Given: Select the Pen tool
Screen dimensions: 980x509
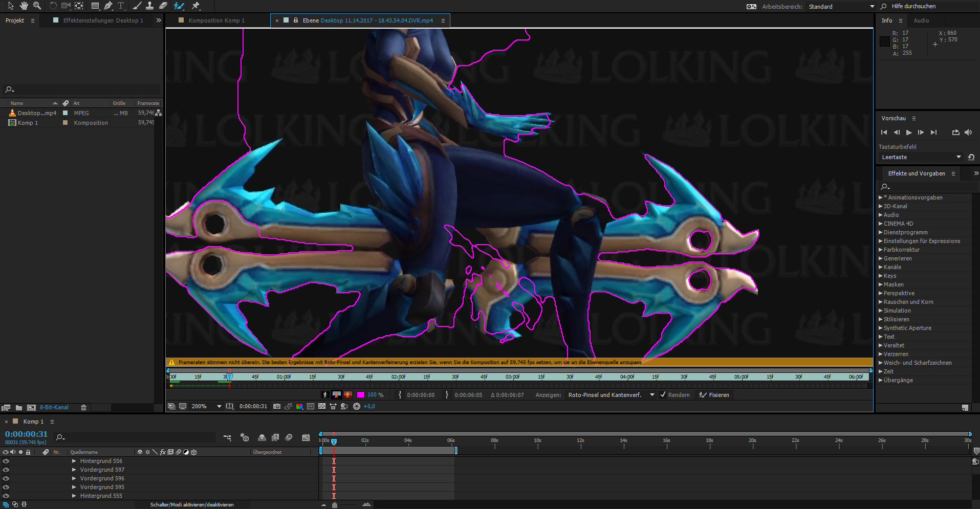Looking at the screenshot, I should pos(108,6).
